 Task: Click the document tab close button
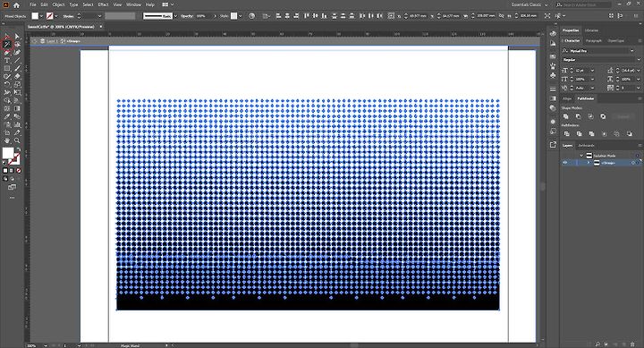tap(100, 27)
